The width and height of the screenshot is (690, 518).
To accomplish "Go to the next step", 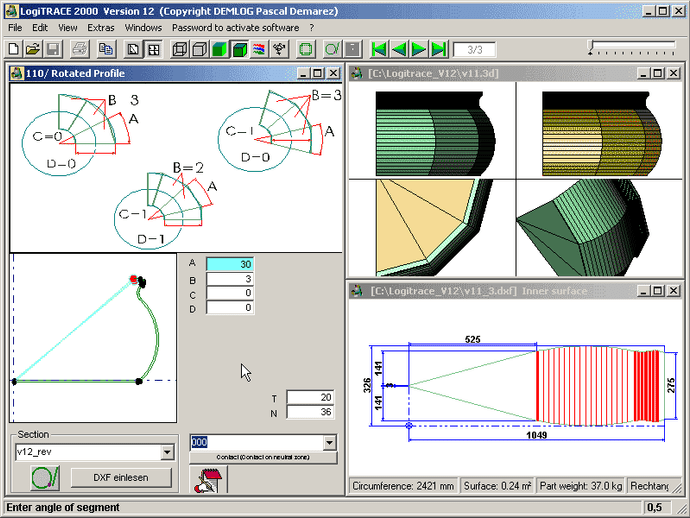I will coord(418,49).
